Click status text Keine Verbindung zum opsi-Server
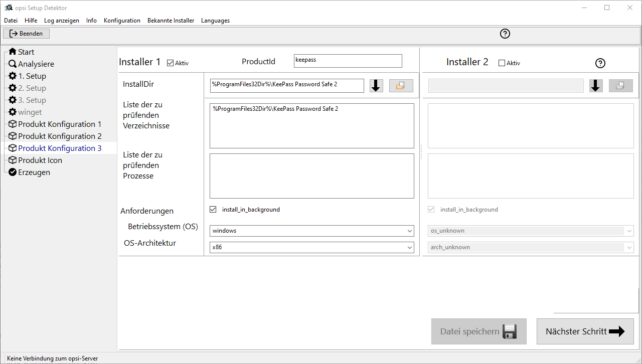The image size is (642, 364). point(53,358)
